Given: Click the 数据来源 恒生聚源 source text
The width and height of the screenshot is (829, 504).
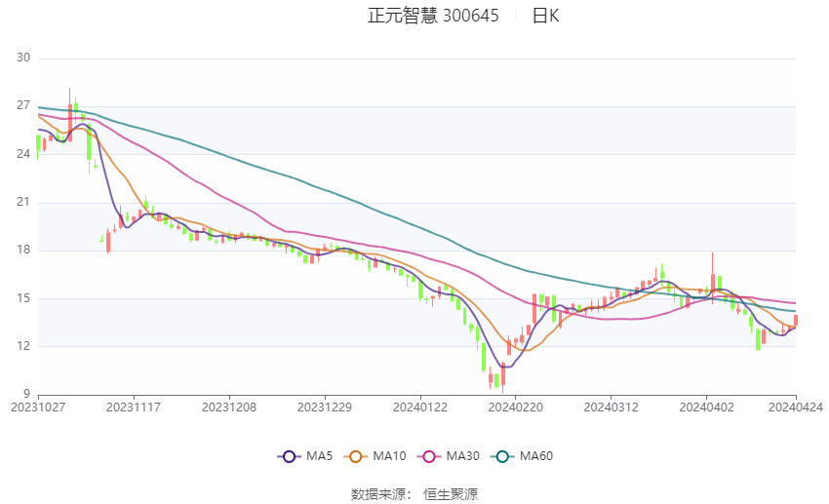Looking at the screenshot, I should coord(414,494).
